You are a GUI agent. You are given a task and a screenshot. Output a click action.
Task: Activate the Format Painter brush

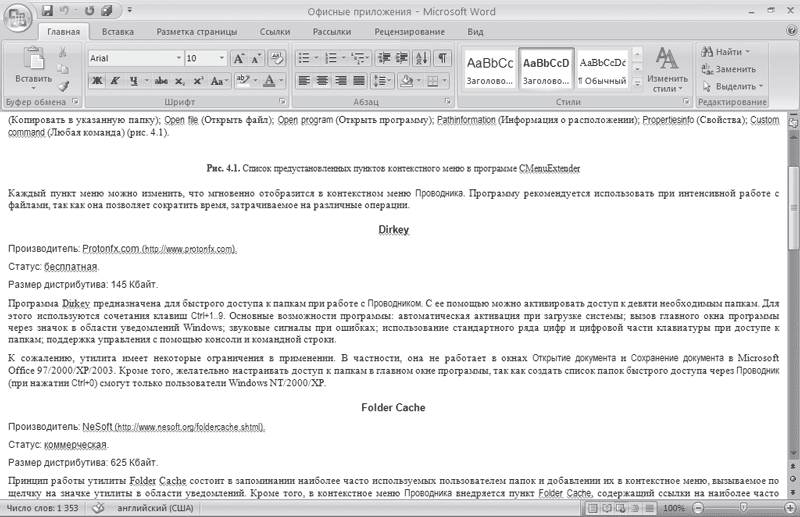pos(62,86)
